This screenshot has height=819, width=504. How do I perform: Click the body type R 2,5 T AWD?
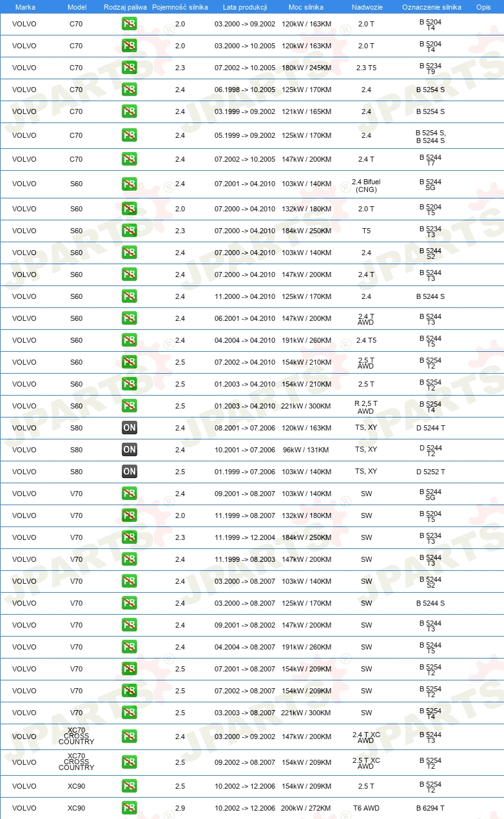pyautogui.click(x=366, y=407)
